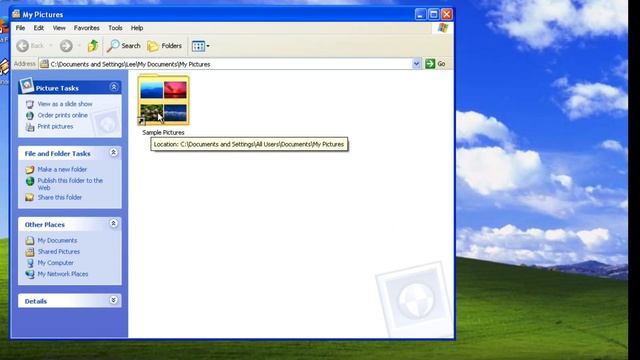Click View as a slide show link

65,104
